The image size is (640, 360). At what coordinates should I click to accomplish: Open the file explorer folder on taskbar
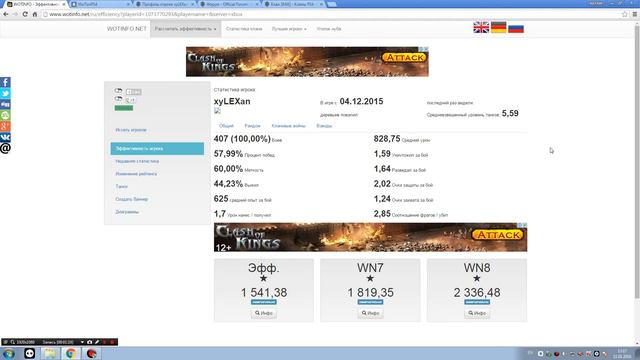(50, 353)
